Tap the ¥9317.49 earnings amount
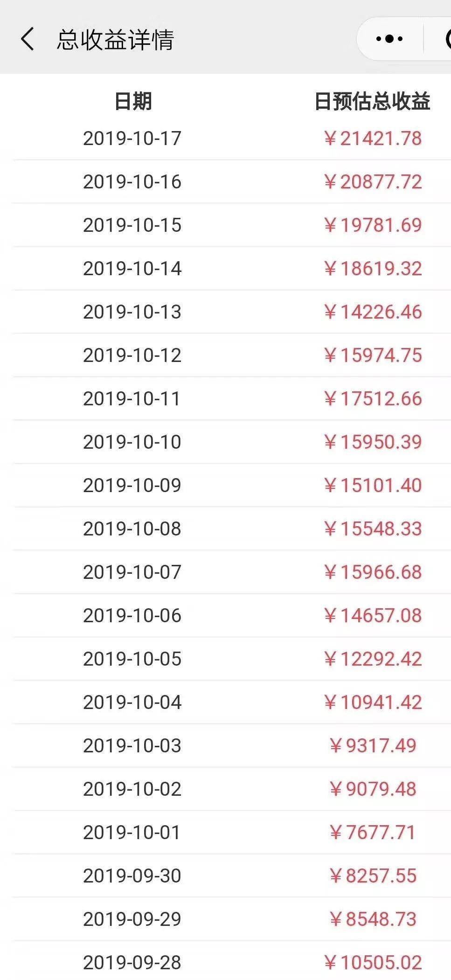 (x=373, y=745)
